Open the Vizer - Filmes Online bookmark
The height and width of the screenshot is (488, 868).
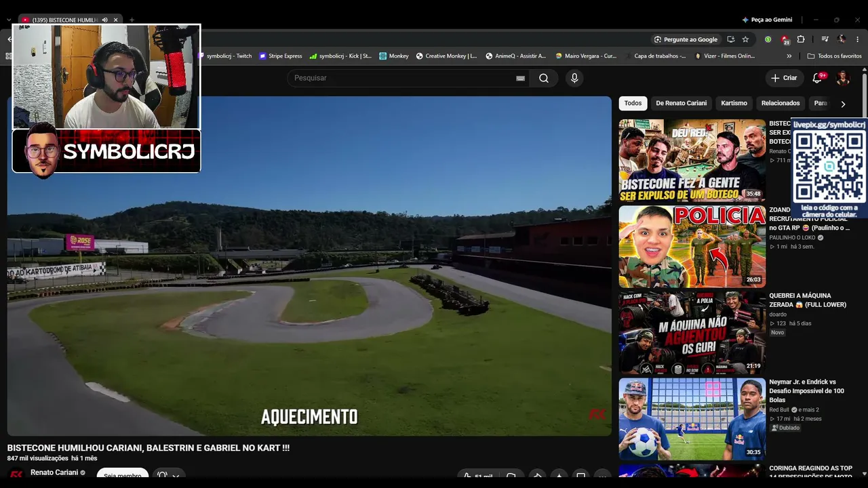click(724, 56)
